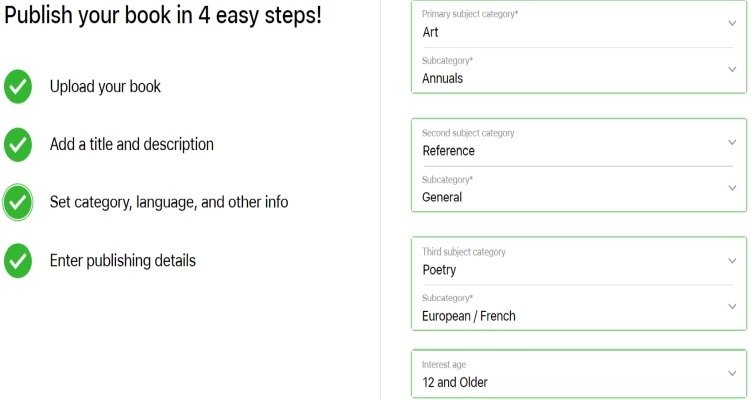Select the Set category checkmark icon

(18, 202)
